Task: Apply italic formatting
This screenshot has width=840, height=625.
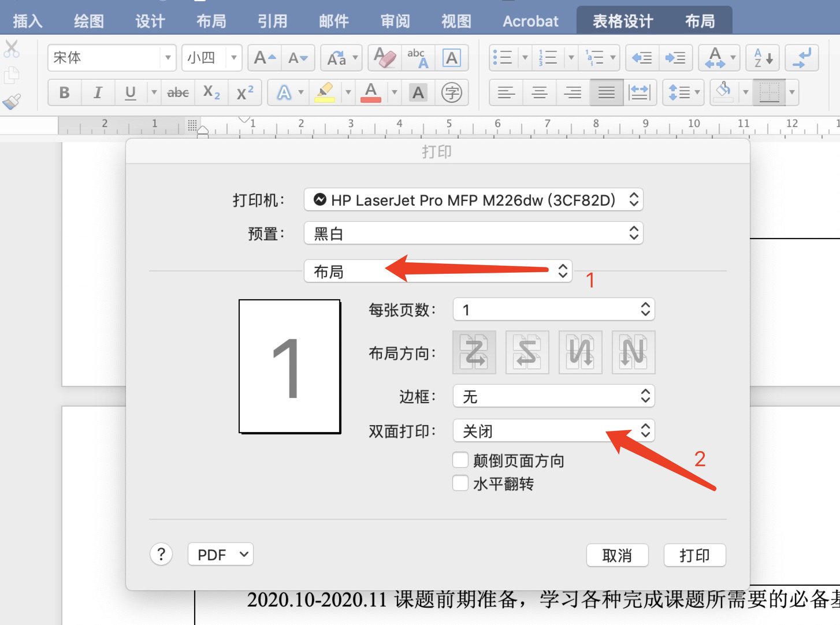Action: click(98, 92)
